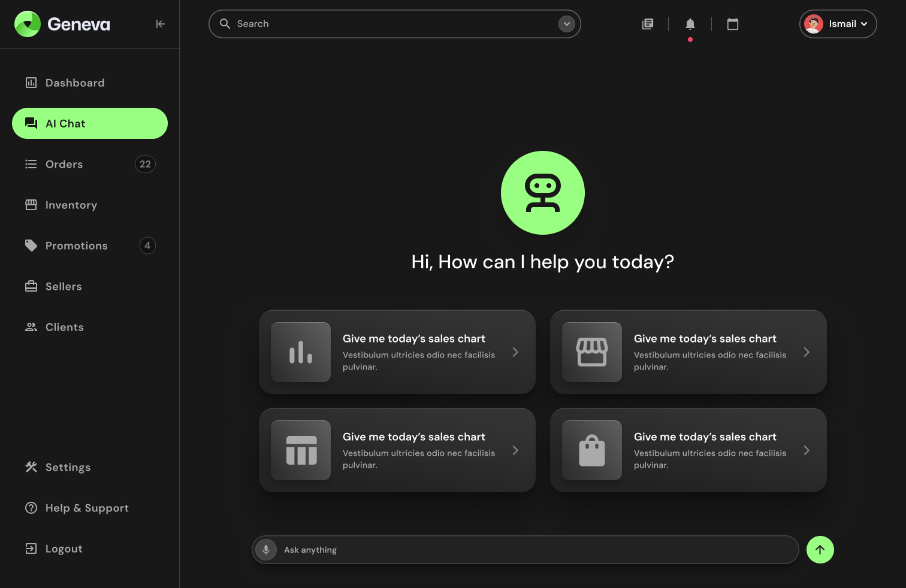This screenshot has height=588, width=906.
Task: Click the Geneva logo
Action: pos(62,24)
